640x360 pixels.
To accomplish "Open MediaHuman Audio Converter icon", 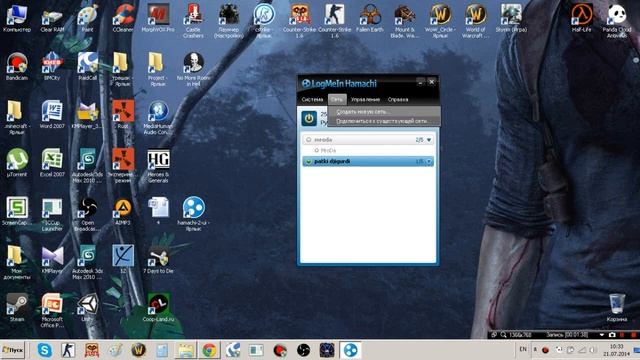I will (x=158, y=118).
